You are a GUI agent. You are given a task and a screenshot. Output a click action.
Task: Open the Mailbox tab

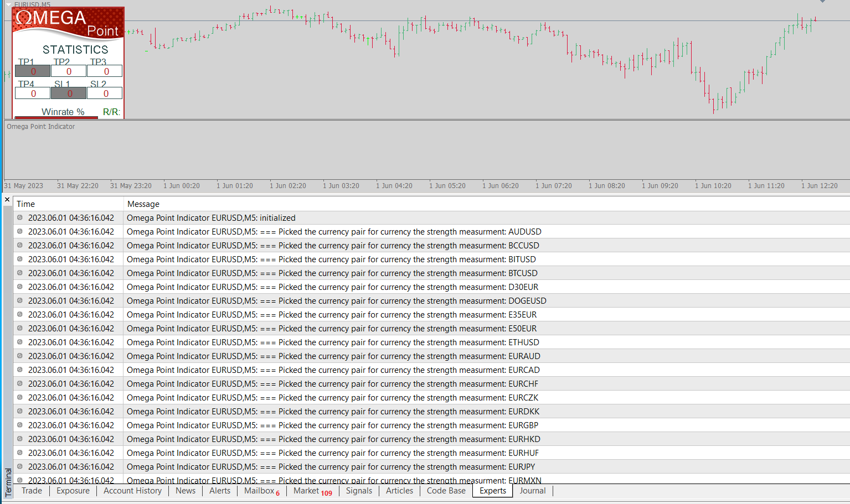[x=262, y=491]
